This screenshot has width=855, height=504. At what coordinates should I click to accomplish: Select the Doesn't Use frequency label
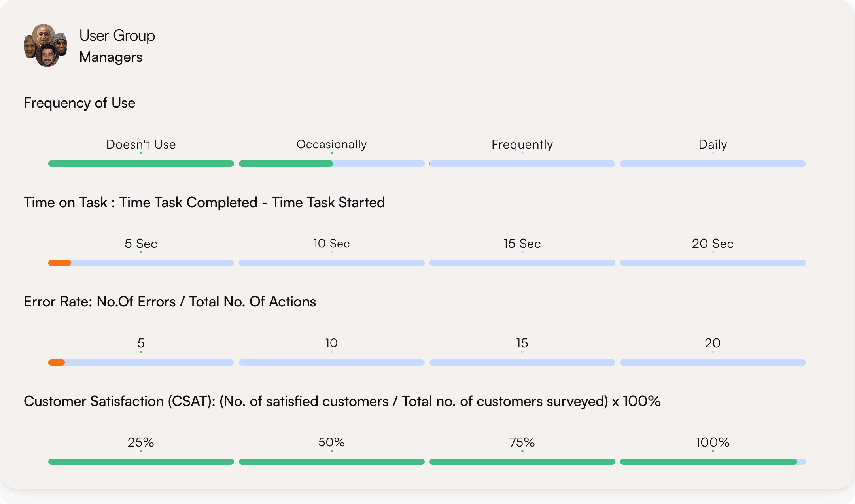pos(141,144)
